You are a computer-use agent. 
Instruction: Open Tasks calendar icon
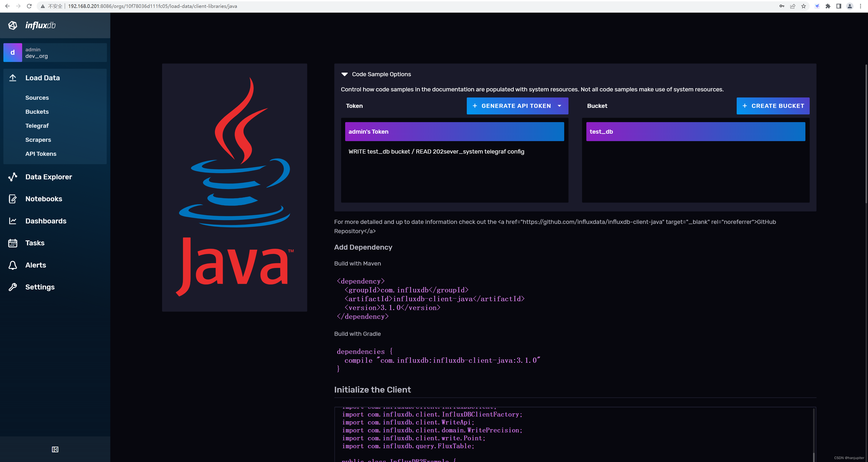point(13,243)
